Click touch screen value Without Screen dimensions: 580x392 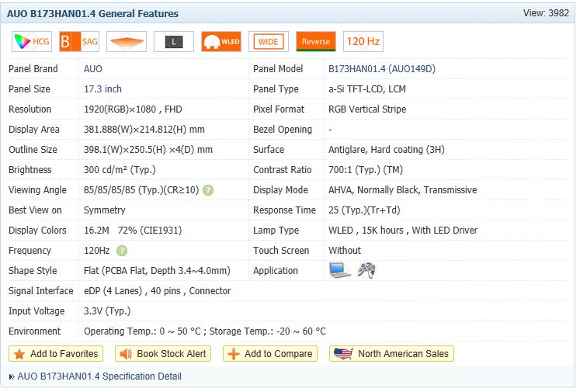tap(345, 251)
